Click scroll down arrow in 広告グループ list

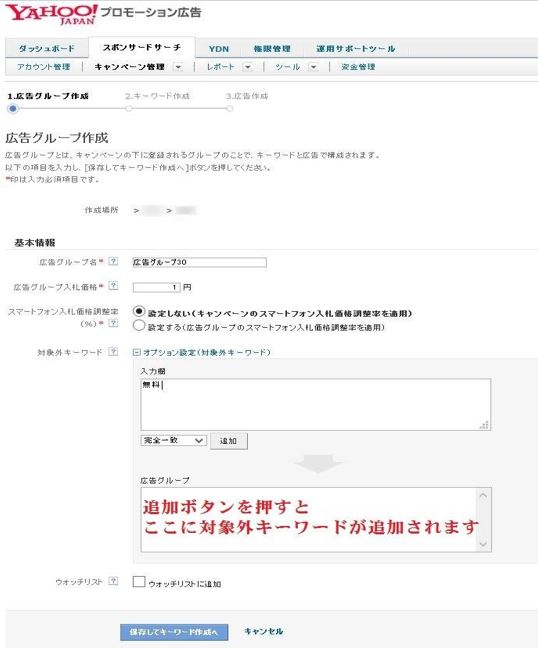[483, 544]
